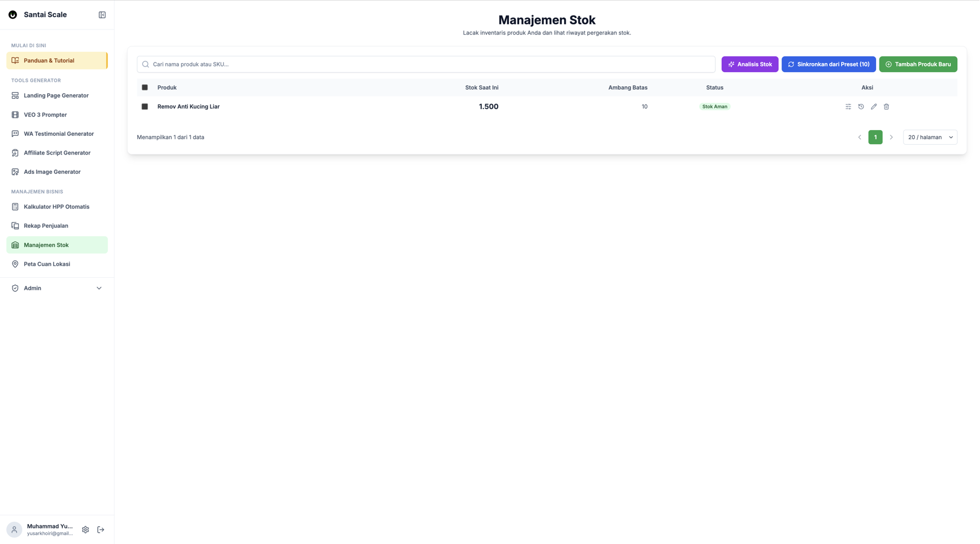Open account settings gear icon
The height and width of the screenshot is (544, 980).
point(85,530)
